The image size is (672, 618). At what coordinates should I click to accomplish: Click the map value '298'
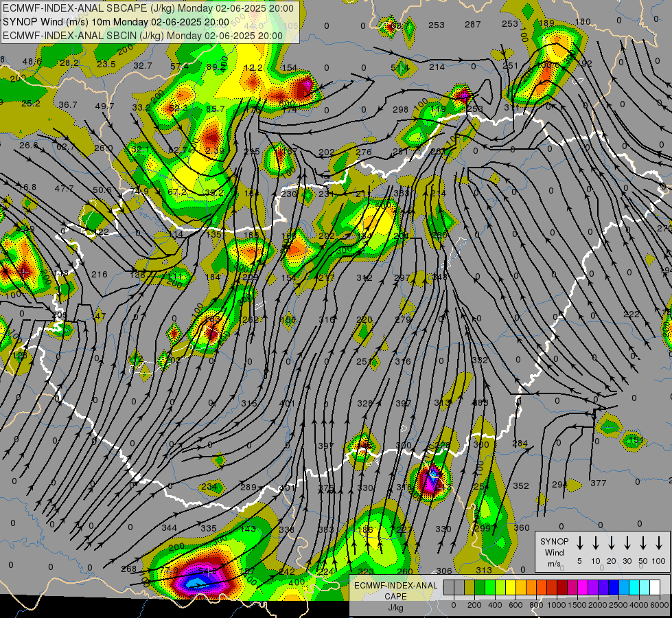(x=400, y=109)
